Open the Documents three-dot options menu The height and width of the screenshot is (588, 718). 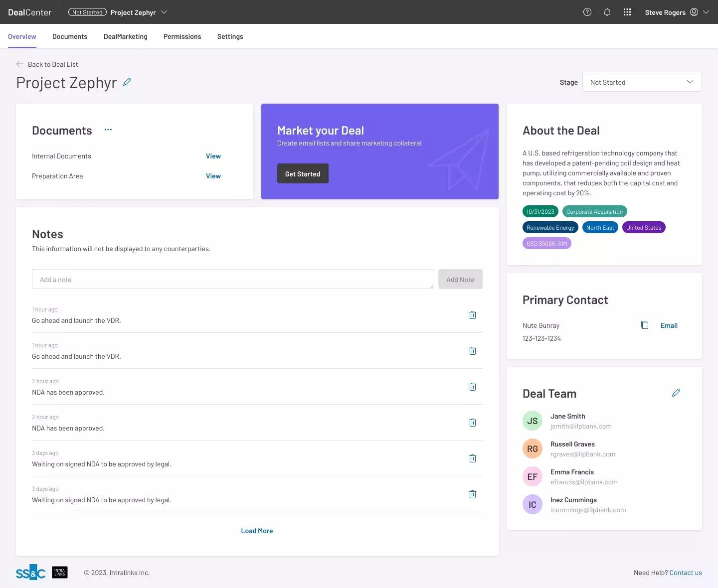coord(108,130)
